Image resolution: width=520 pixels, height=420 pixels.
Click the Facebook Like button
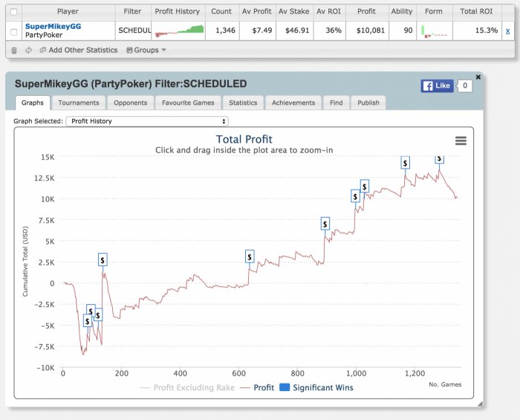coord(437,86)
